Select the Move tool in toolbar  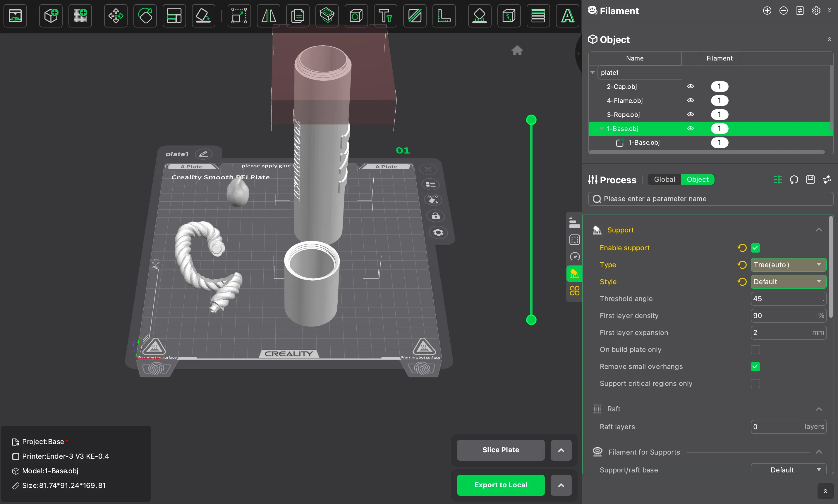point(116,15)
